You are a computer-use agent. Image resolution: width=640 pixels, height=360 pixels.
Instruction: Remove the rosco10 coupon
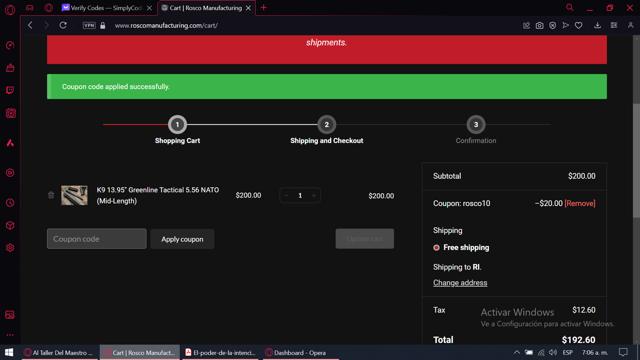[x=580, y=203]
